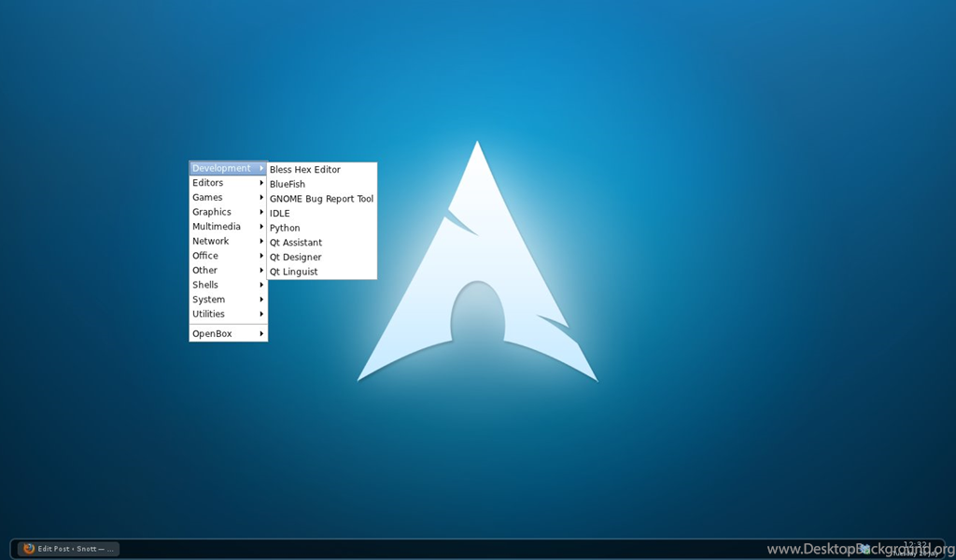Expand the Multimedia category
Screen dimensions: 956x560
[228, 227]
